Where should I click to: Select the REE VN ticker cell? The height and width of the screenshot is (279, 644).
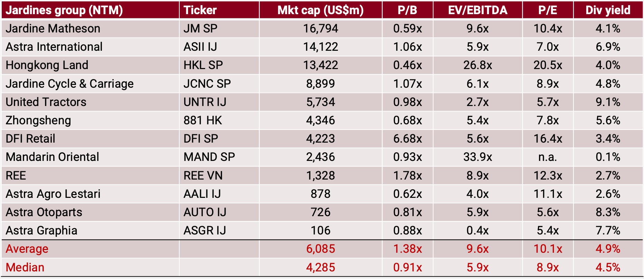[x=203, y=175]
